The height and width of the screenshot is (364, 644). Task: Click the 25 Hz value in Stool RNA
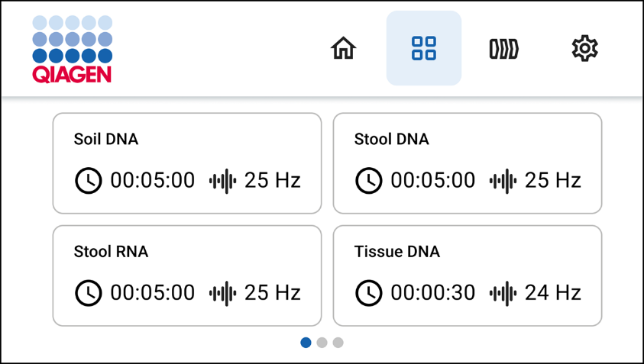tap(272, 292)
